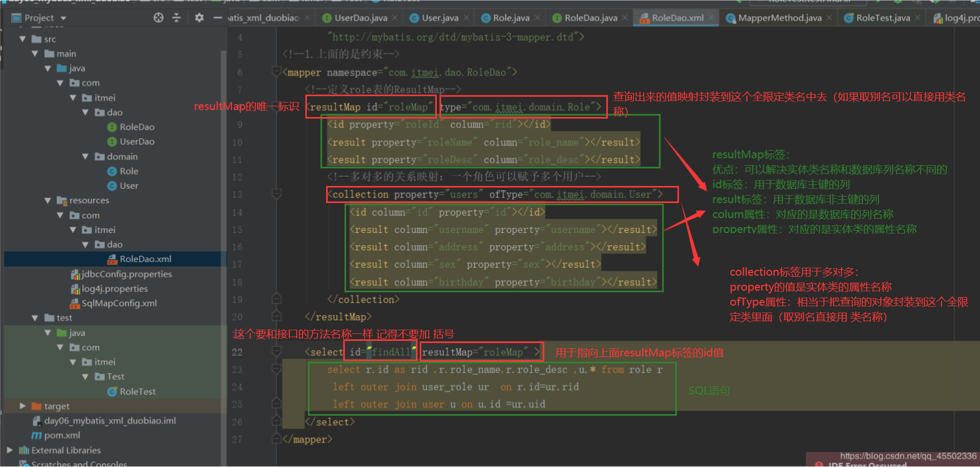Close the UserDao.java tab
980x467 pixels.
pyautogui.click(x=395, y=18)
